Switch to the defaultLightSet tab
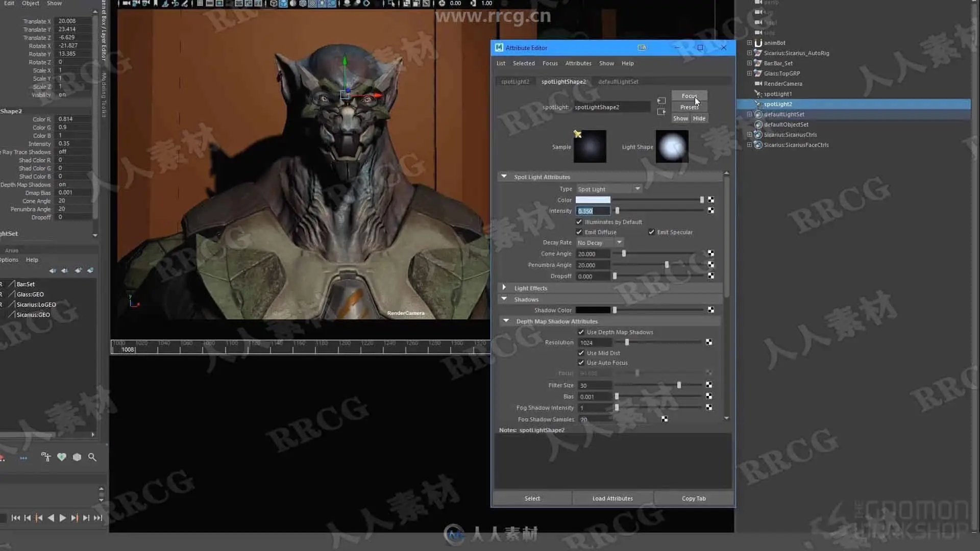980x551 pixels. (618, 82)
